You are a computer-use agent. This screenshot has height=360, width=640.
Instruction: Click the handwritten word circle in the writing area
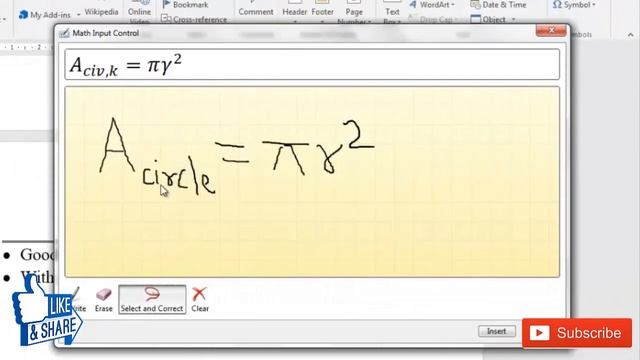(178, 176)
